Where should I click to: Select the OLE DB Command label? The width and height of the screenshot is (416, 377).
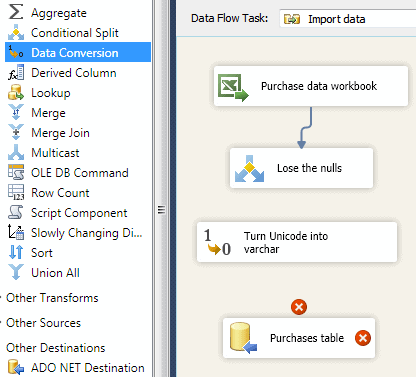(80, 173)
